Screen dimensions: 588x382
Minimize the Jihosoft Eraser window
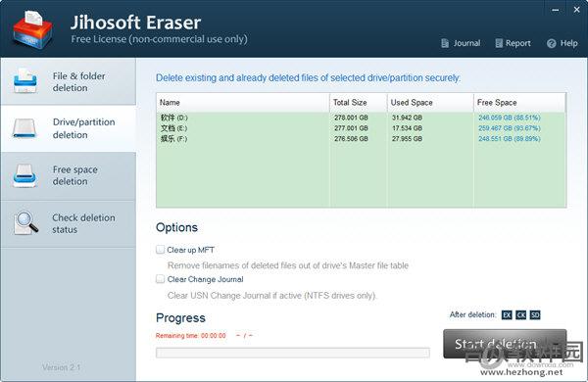[x=556, y=10]
